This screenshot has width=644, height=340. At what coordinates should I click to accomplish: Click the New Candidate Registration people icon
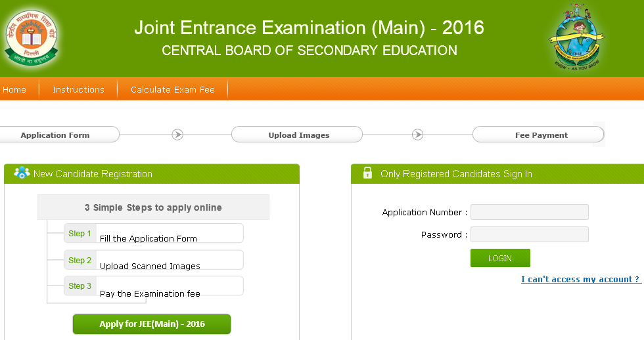[22, 173]
